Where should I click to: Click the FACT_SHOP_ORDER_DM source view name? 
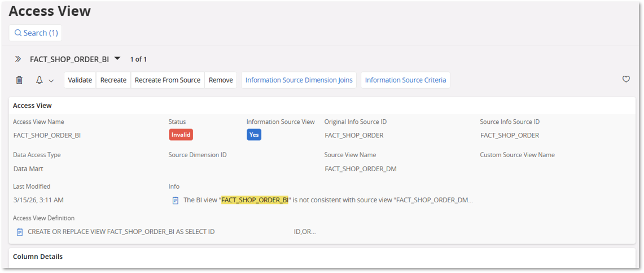point(361,168)
